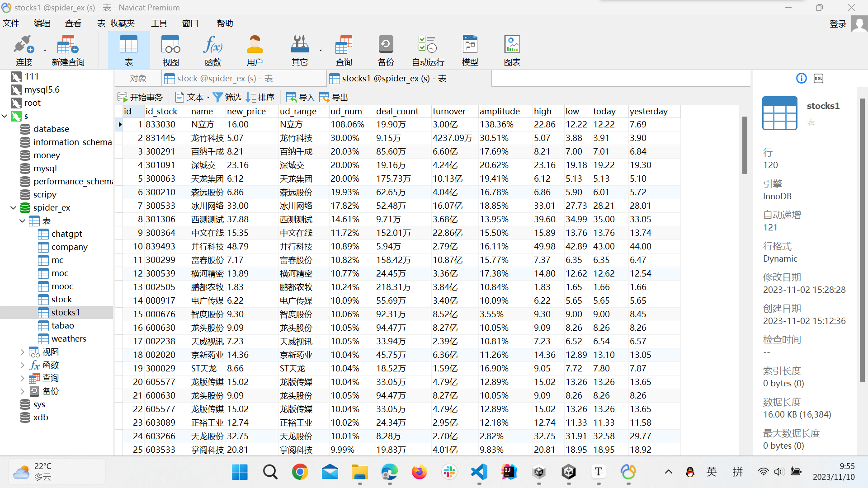The image size is (868, 488).
Task: Collapse the spider_ex database node
Action: tap(13, 208)
